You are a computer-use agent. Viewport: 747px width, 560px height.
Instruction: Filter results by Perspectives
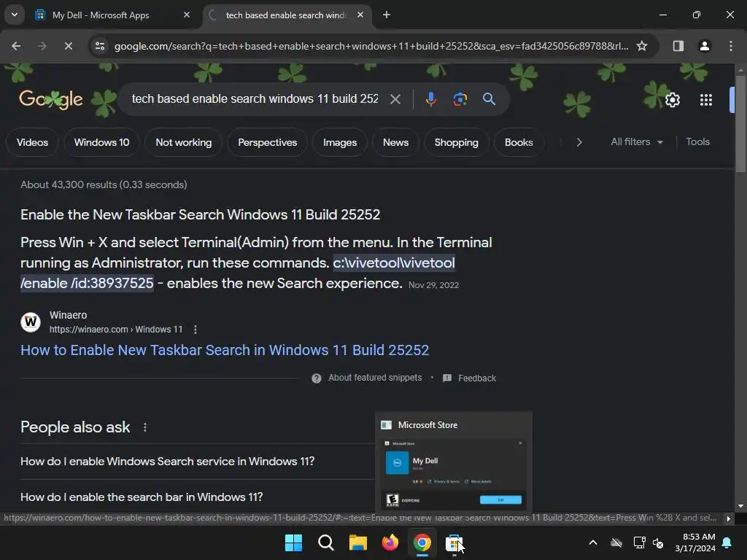[267, 142]
